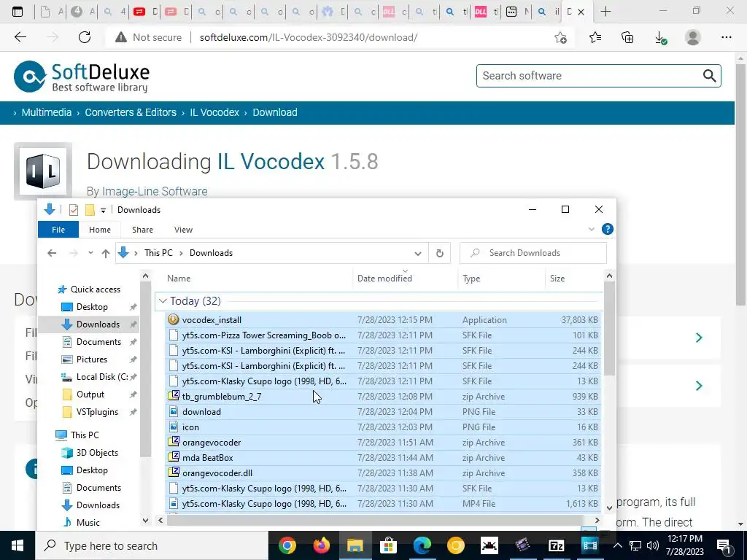Open a new browser tab
The height and width of the screenshot is (560, 747).
click(605, 12)
